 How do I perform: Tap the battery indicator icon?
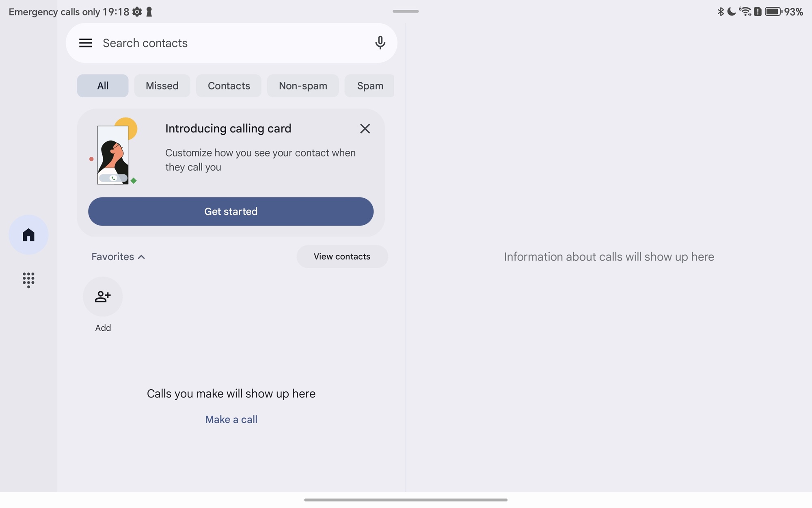773,12
